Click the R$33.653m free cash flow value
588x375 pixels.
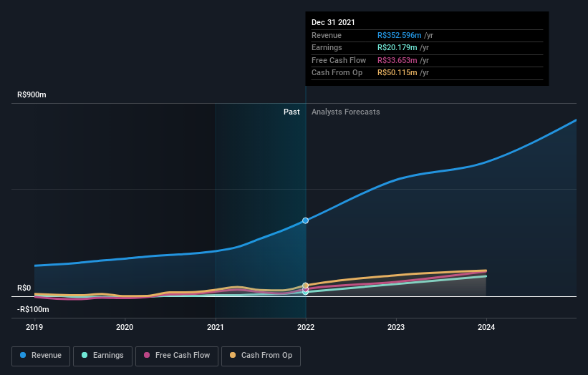click(x=397, y=60)
